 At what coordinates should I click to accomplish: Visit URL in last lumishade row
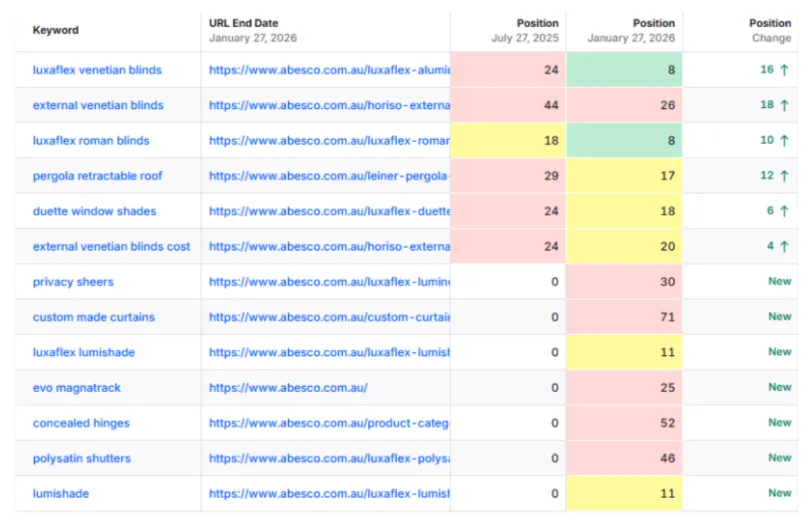point(329,494)
